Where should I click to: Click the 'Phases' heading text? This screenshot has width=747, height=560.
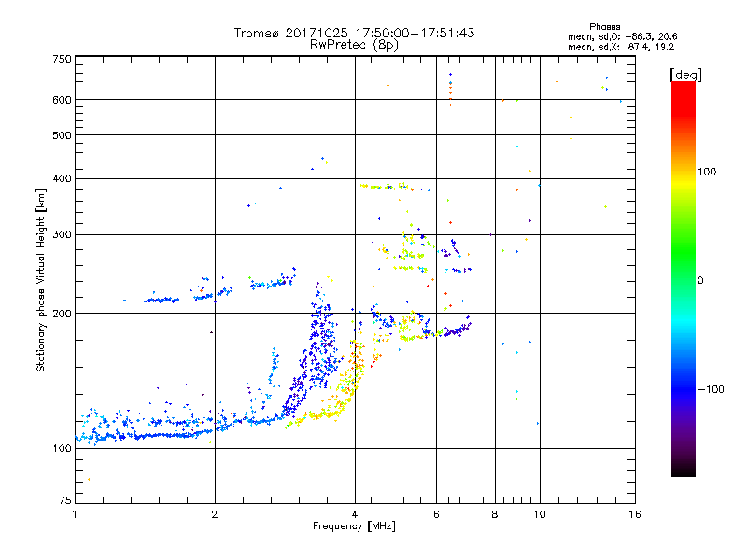[604, 27]
